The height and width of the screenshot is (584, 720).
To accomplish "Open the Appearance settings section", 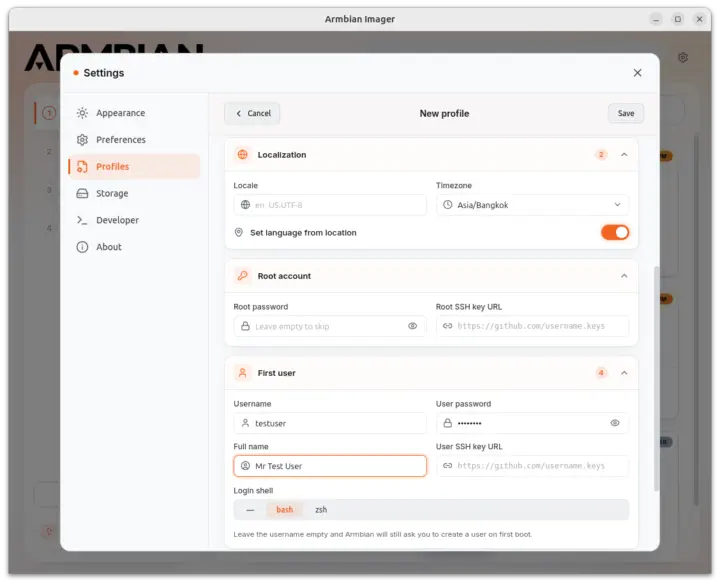I will click(x=134, y=113).
